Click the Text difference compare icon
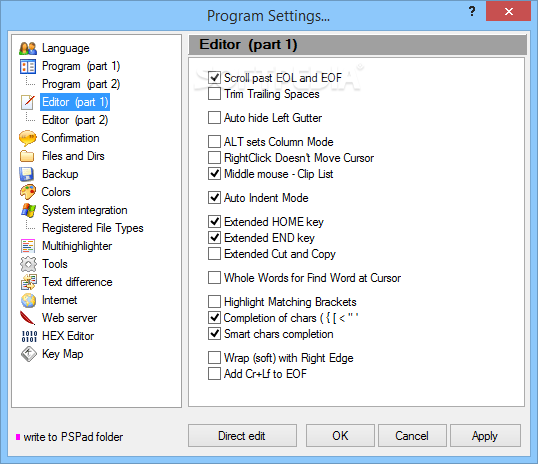 coord(28,282)
